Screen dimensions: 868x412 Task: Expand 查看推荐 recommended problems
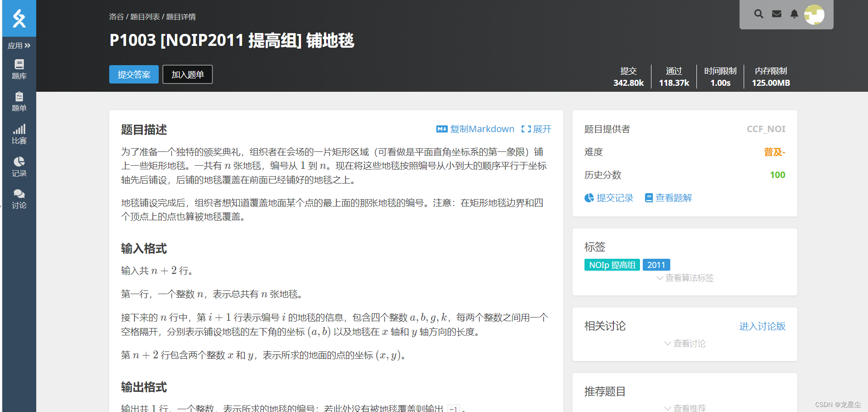(x=685, y=408)
